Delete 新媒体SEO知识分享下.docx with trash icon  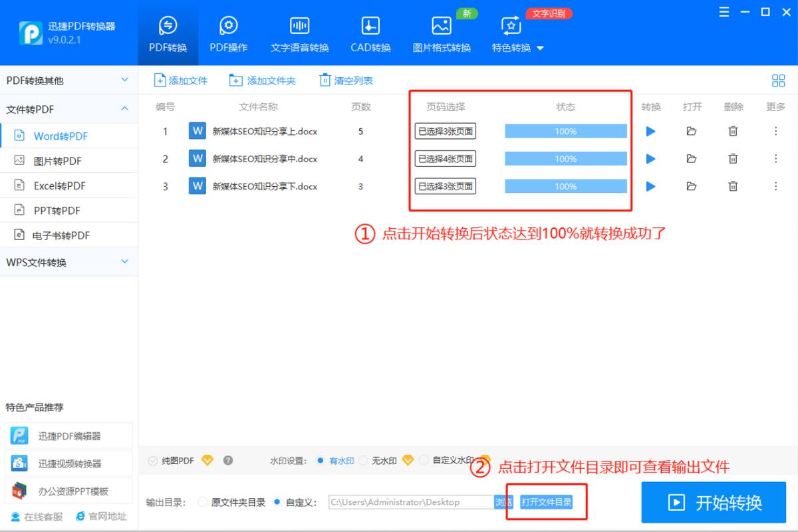tap(733, 186)
